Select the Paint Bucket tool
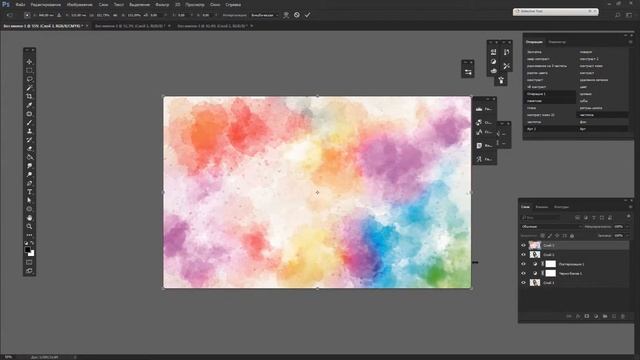This screenshot has height=360, width=640. [x=29, y=157]
